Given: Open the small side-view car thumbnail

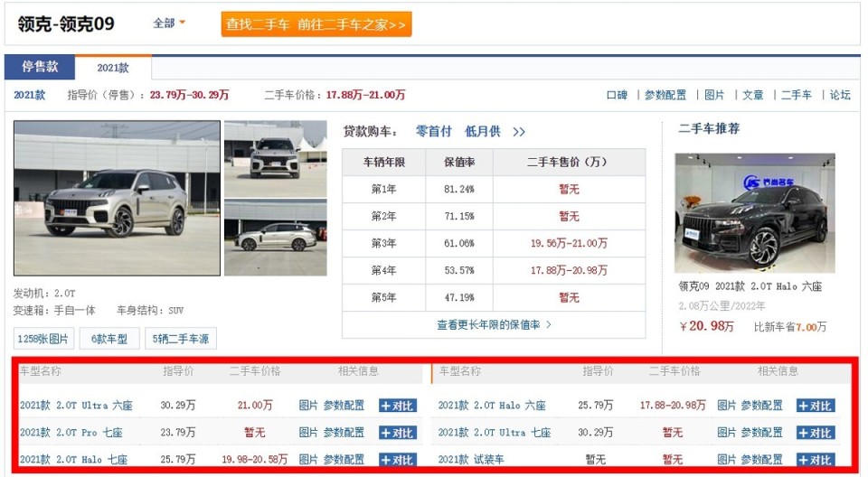Looking at the screenshot, I should pos(275,238).
